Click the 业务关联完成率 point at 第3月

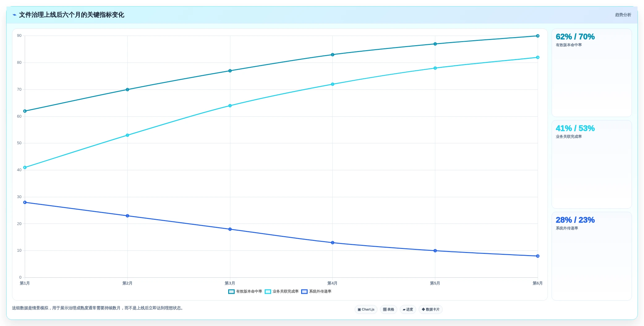point(230,106)
